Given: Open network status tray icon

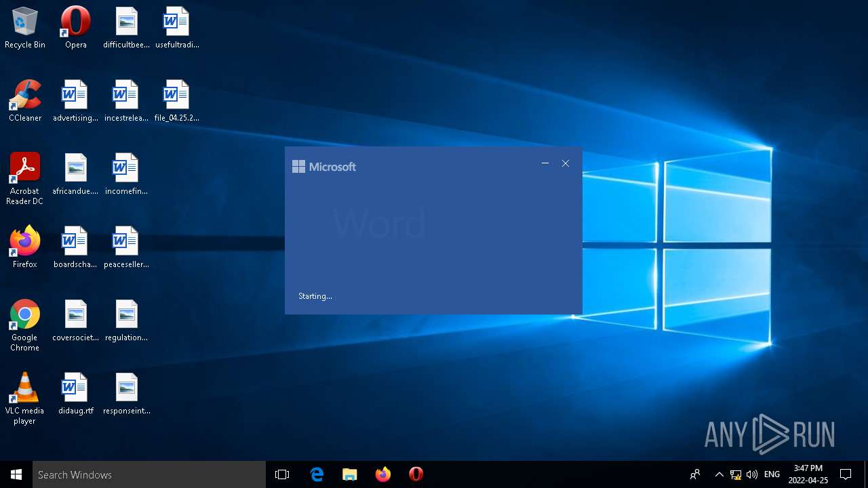Looking at the screenshot, I should point(736,474).
